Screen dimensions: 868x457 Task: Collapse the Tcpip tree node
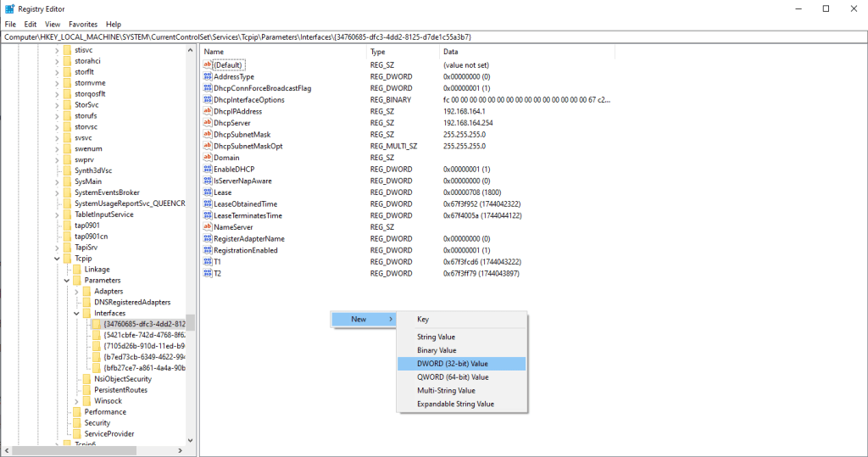pos(56,259)
